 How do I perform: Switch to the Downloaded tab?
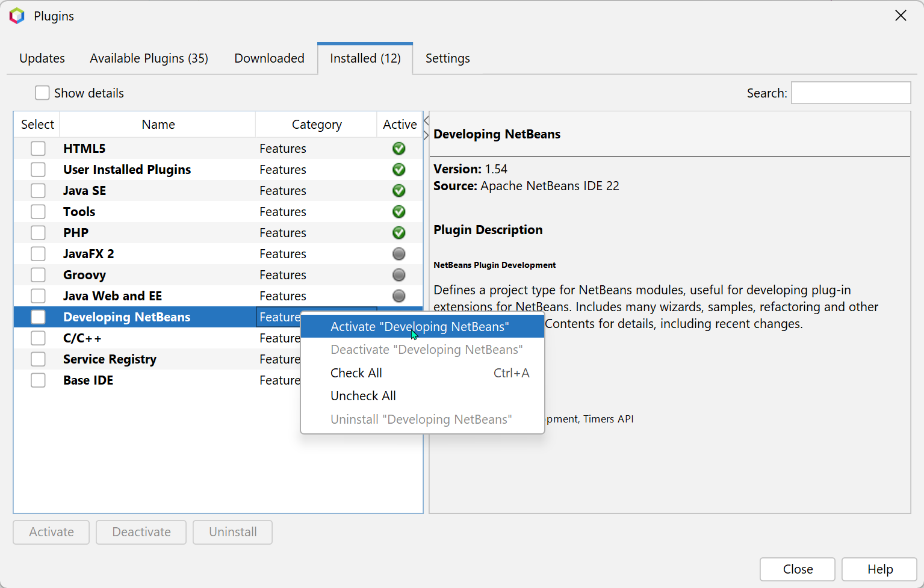point(269,58)
